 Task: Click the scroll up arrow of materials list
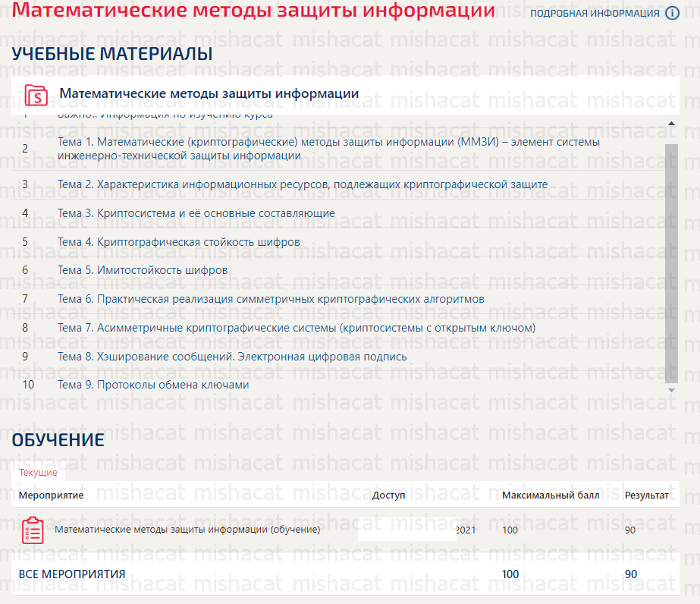pos(671,123)
